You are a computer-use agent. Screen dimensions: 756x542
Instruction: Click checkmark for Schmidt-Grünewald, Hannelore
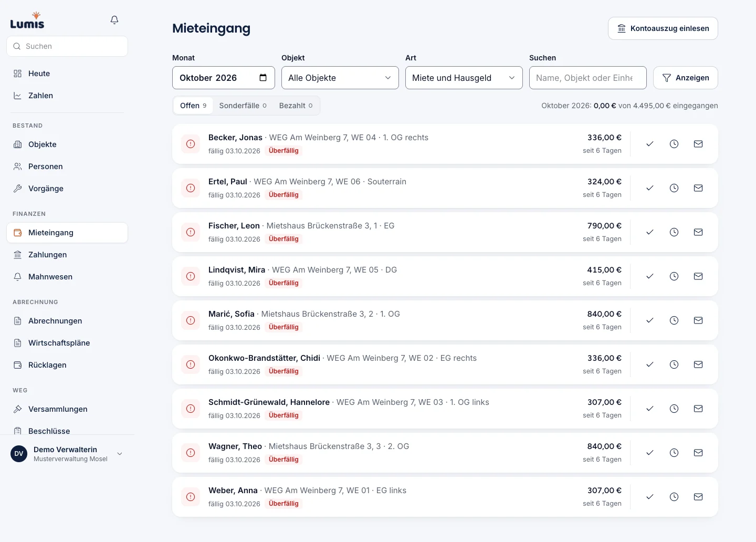[649, 409]
